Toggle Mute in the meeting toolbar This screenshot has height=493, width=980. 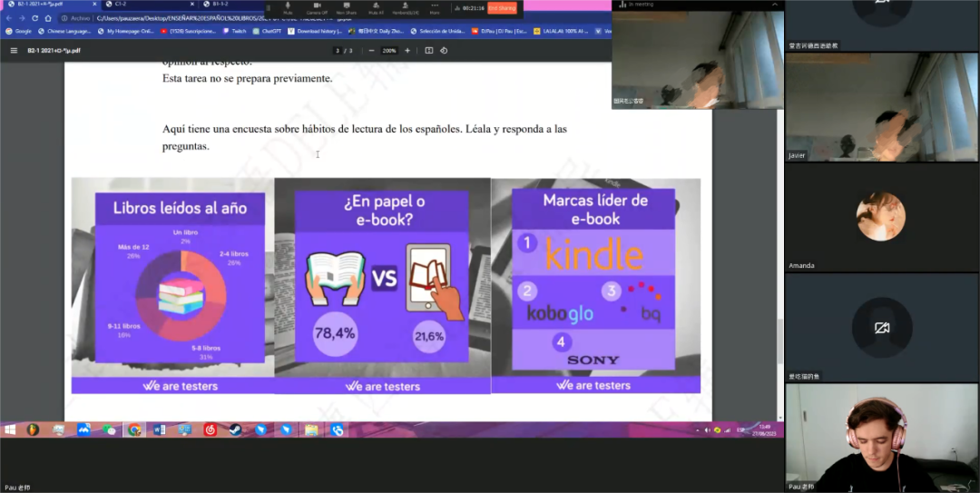click(x=288, y=7)
